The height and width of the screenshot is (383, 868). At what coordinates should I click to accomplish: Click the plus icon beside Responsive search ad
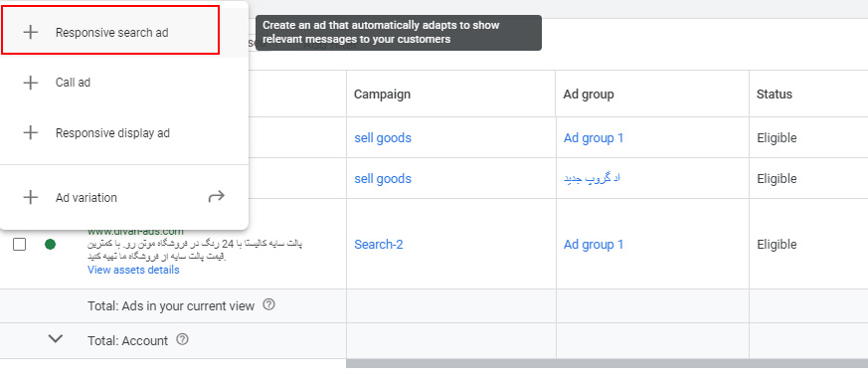31,32
